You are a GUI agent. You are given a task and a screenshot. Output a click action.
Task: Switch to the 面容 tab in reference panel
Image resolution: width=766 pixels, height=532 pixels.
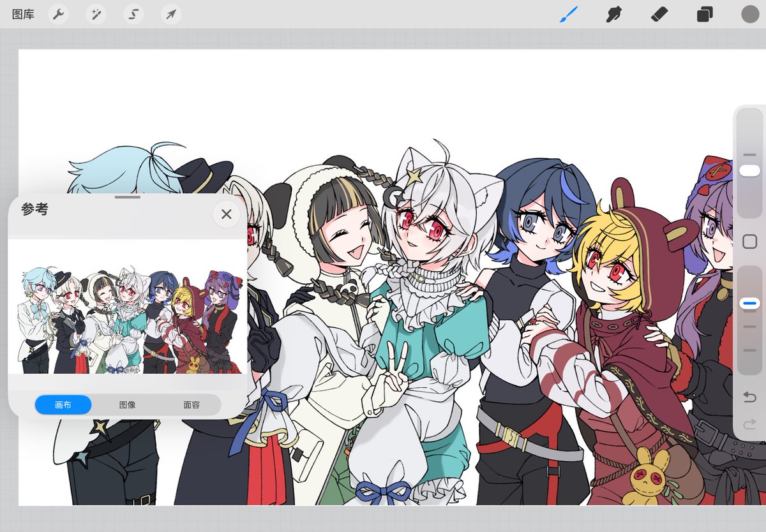[191, 404]
